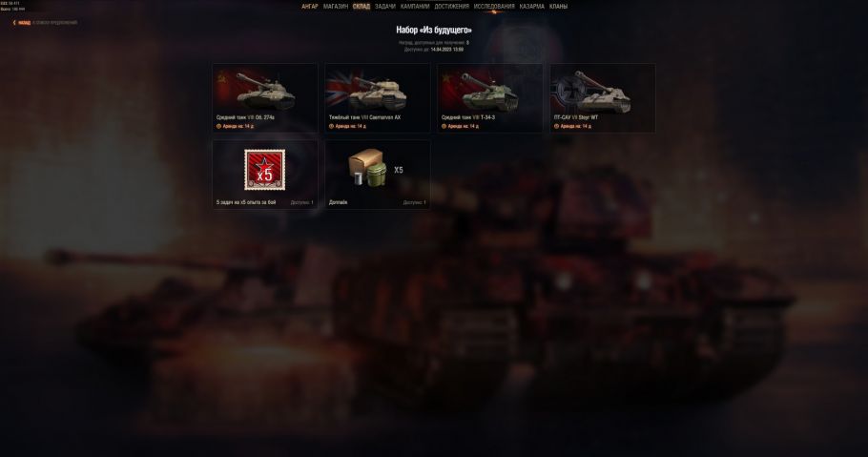Go to the ИССЛЕДОВАНИЯ tab
Screen dimensions: 868x457
click(494, 7)
